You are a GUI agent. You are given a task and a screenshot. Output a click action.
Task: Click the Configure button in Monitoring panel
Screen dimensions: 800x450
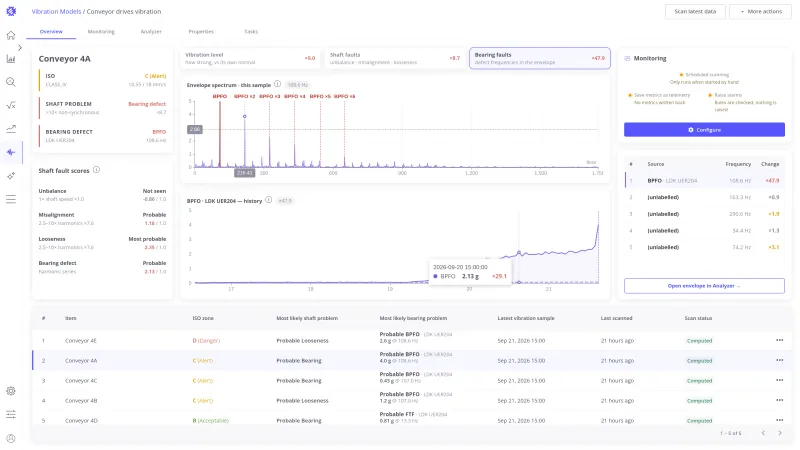click(704, 130)
